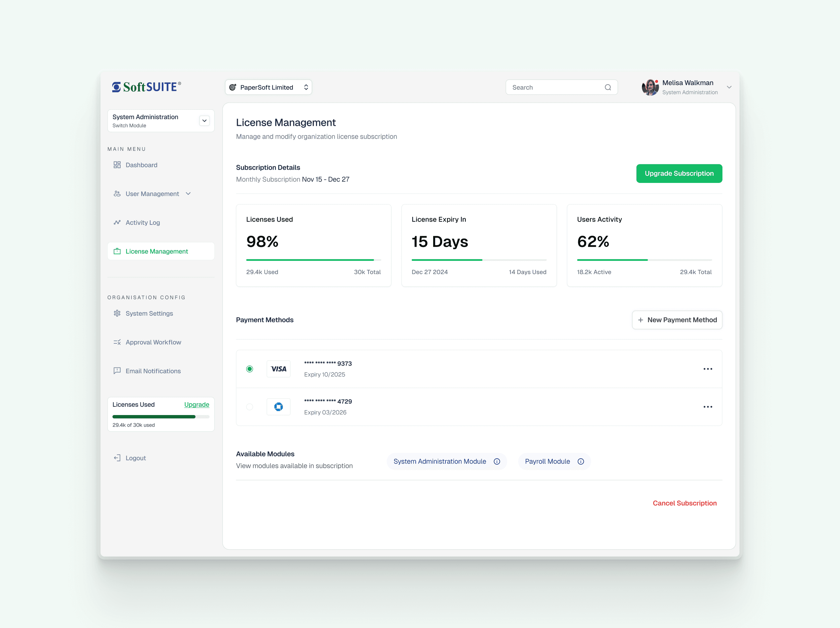Open options menu for card 4729
The width and height of the screenshot is (840, 628).
(x=708, y=407)
